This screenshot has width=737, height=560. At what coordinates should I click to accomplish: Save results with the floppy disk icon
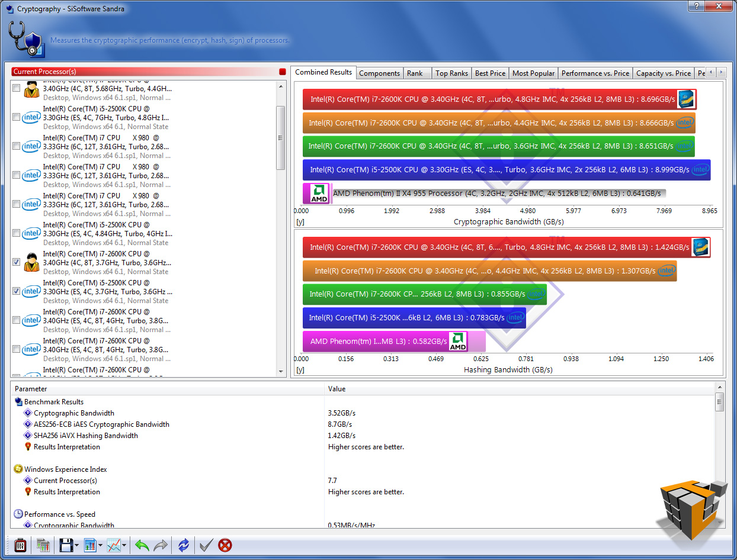[x=66, y=545]
